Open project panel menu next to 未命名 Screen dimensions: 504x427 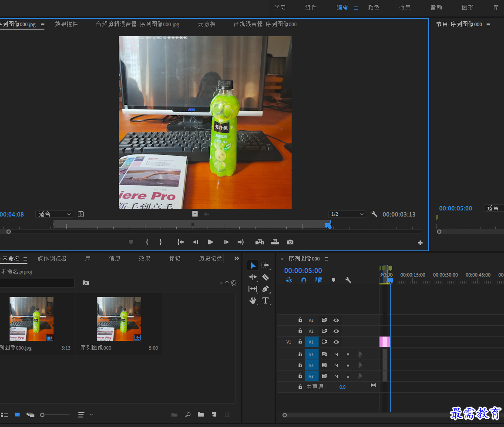[x=25, y=259]
